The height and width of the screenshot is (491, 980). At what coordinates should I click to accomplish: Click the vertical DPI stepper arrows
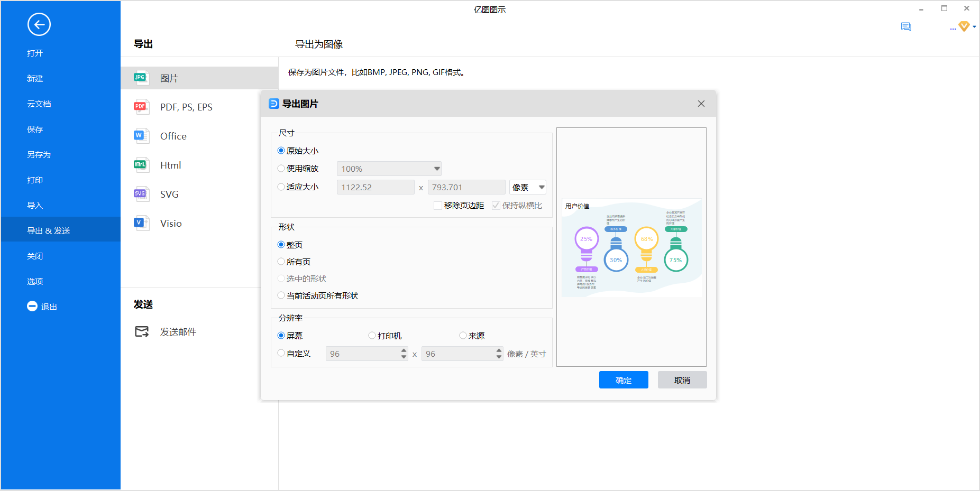click(x=499, y=354)
